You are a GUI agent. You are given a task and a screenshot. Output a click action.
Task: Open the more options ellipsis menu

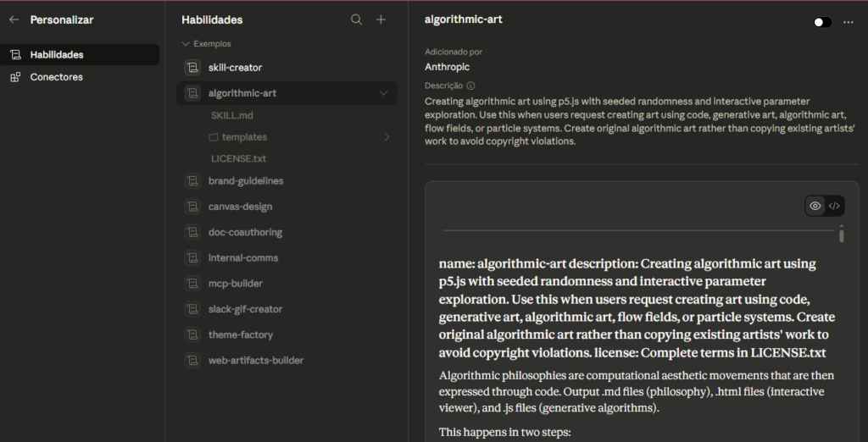(x=848, y=22)
